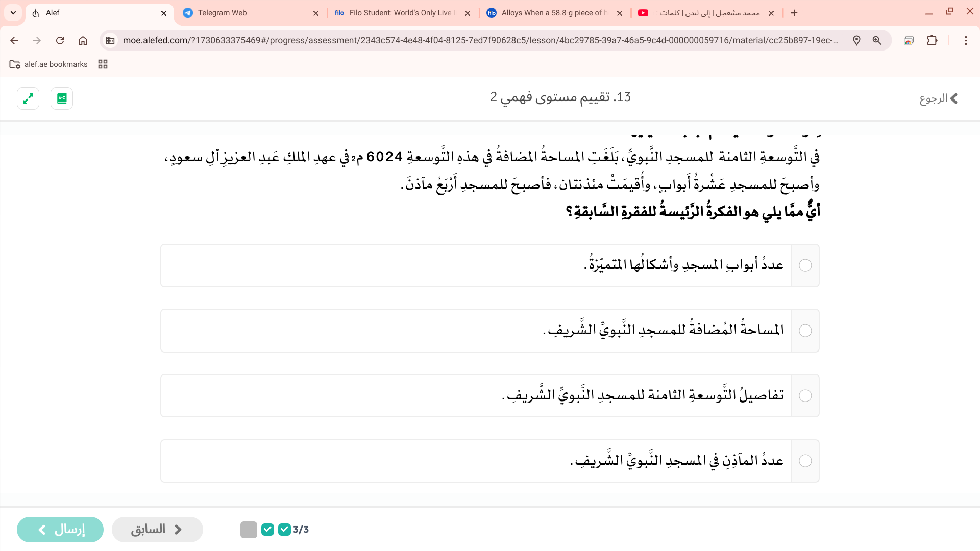Open the apps grid icon in bookmarks bar
980x551 pixels.
click(103, 64)
